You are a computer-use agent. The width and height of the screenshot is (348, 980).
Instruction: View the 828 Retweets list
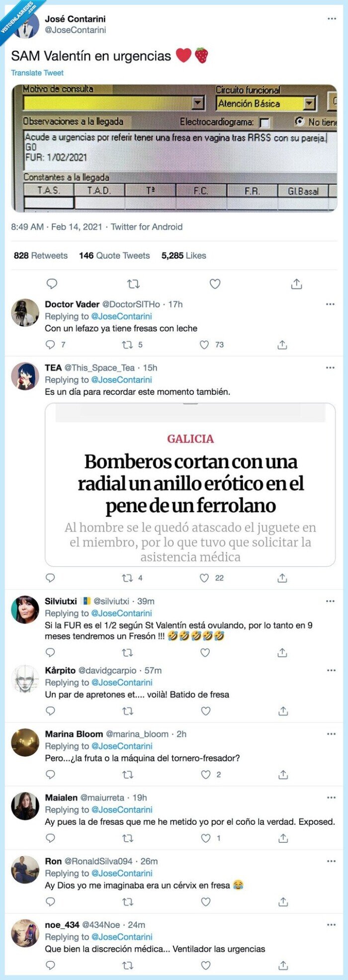[41, 256]
